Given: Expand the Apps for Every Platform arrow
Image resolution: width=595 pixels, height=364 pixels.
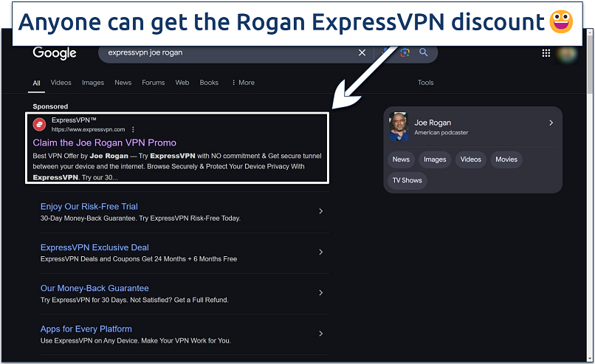Looking at the screenshot, I should [320, 334].
